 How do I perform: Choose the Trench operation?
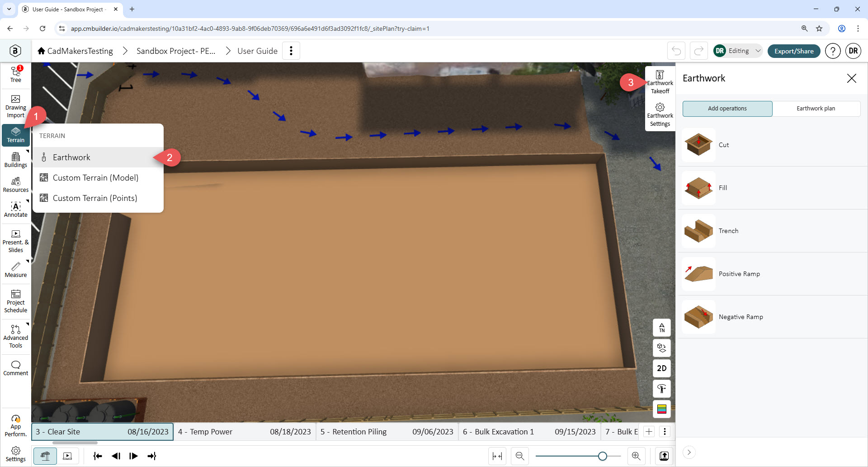(772, 231)
